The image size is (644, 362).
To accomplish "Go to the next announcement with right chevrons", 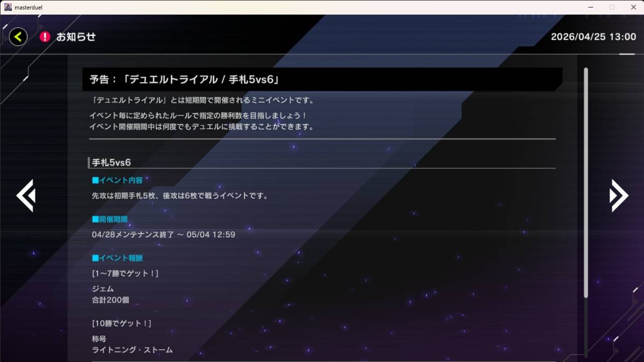I will (618, 195).
